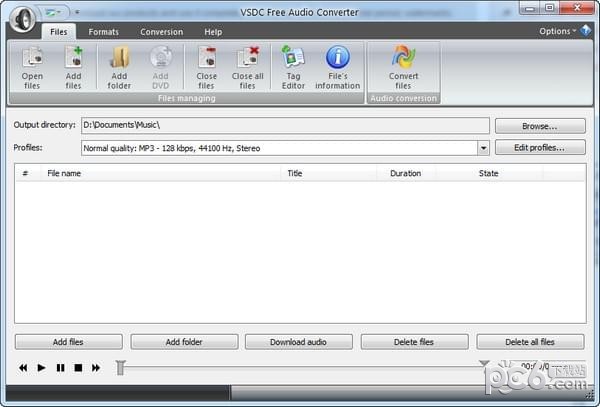Click the Browse... button
600x407 pixels.
tap(540, 126)
